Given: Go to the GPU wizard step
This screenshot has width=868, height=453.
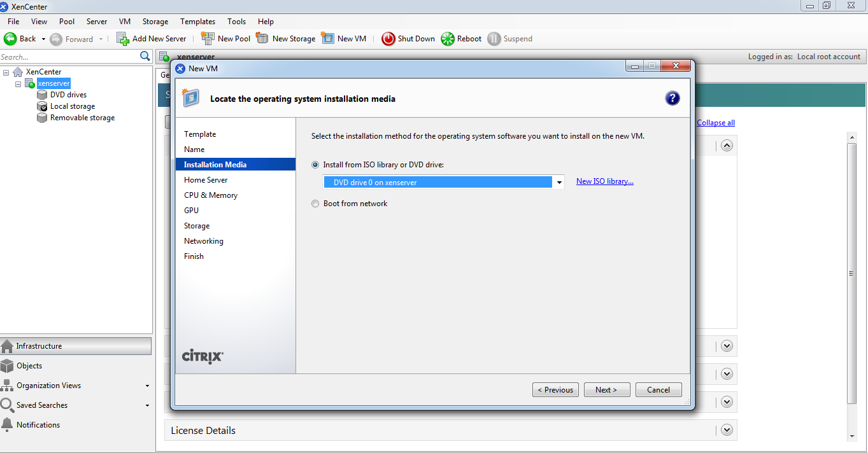Looking at the screenshot, I should 191,211.
